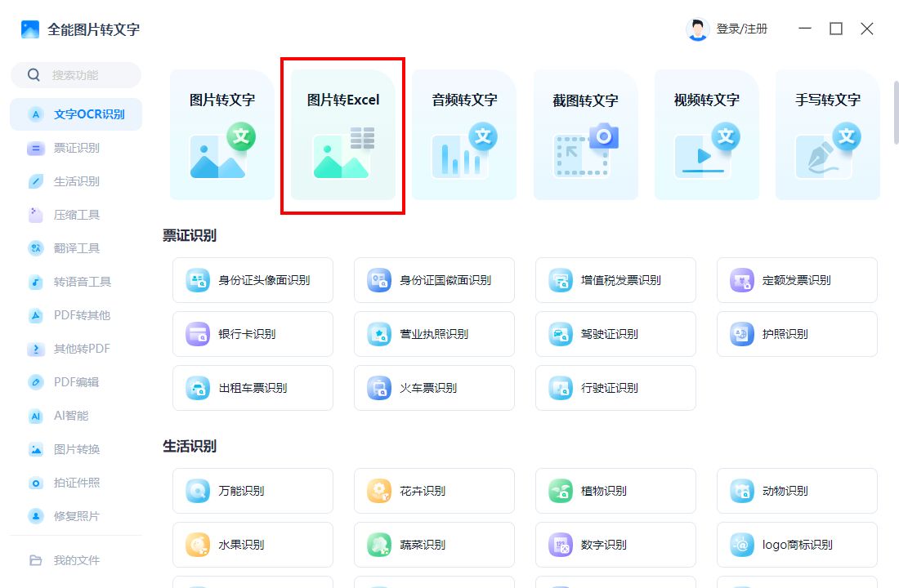The width and height of the screenshot is (899, 588).
Task: Click the 增值税发票识别 icon
Action: point(560,280)
